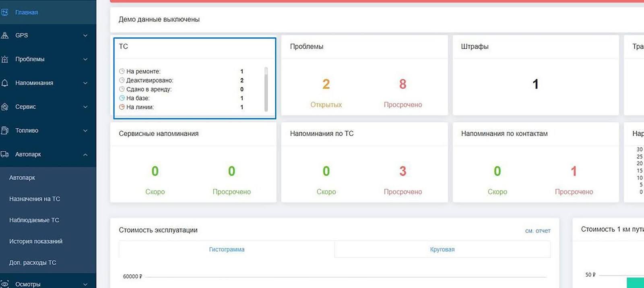Collapse the Автопарк menu chevron
Viewport: 644px width, 288px height.
(85, 155)
